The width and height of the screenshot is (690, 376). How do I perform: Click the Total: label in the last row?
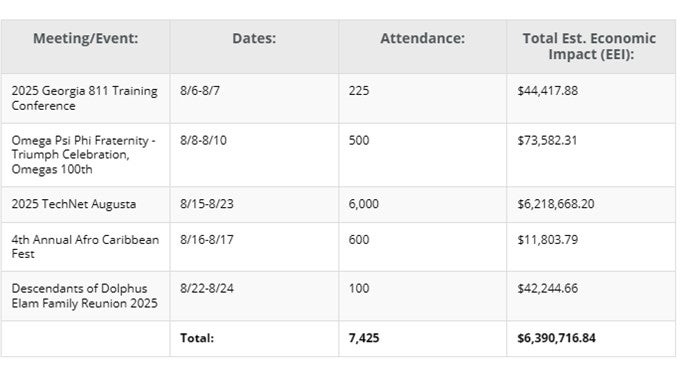point(197,338)
